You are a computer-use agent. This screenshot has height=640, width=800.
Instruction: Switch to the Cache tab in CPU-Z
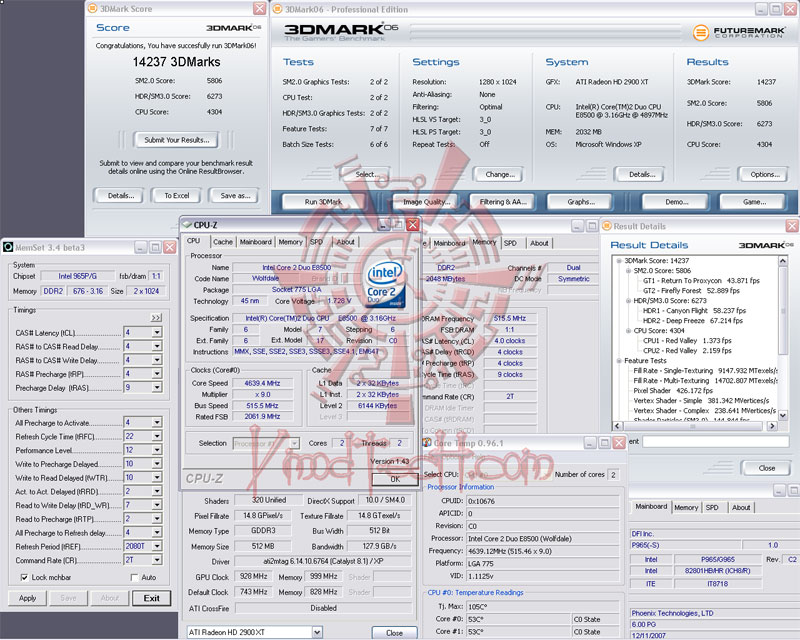point(223,242)
